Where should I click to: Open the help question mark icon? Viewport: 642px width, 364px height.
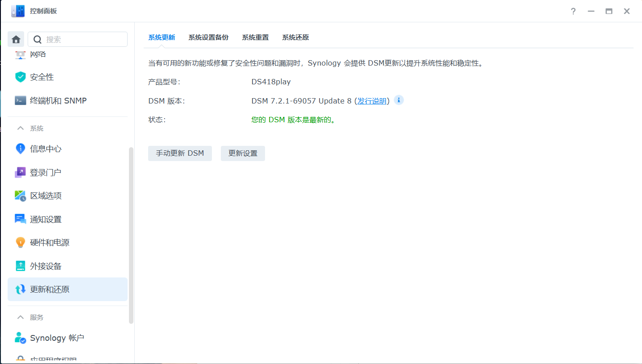(573, 11)
